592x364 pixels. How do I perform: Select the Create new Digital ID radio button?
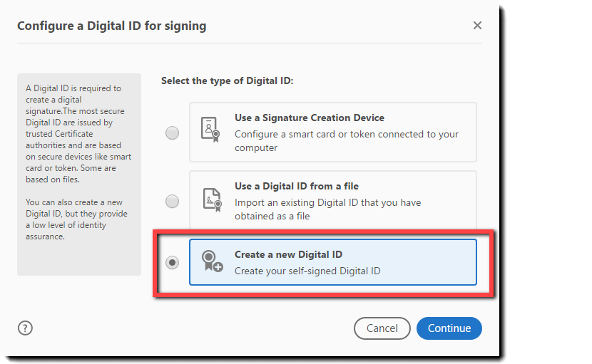(x=172, y=263)
